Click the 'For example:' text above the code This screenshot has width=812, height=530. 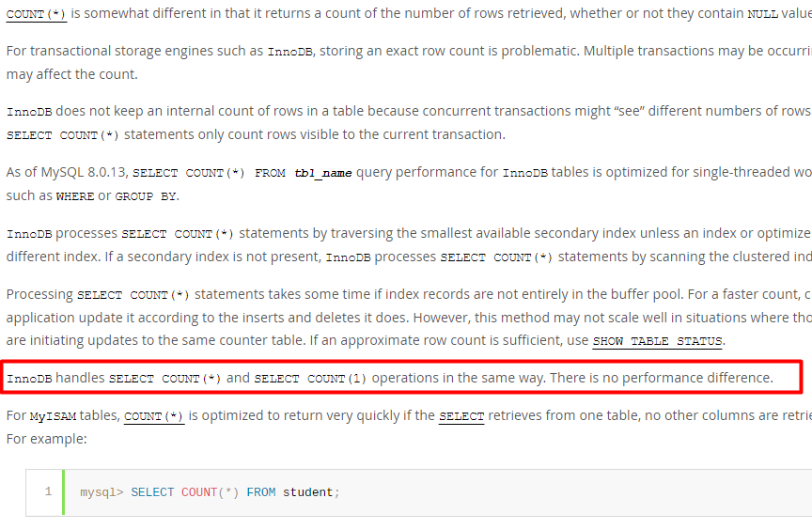47,439
